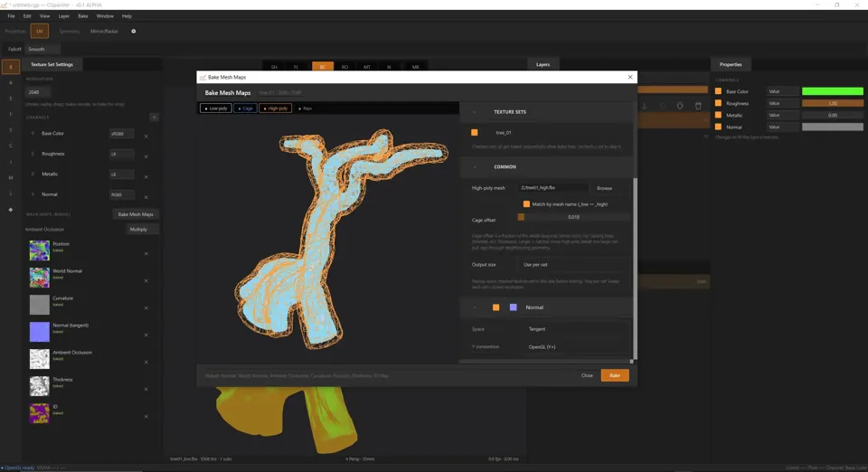
Task: Open the Edit menu
Action: pos(27,16)
